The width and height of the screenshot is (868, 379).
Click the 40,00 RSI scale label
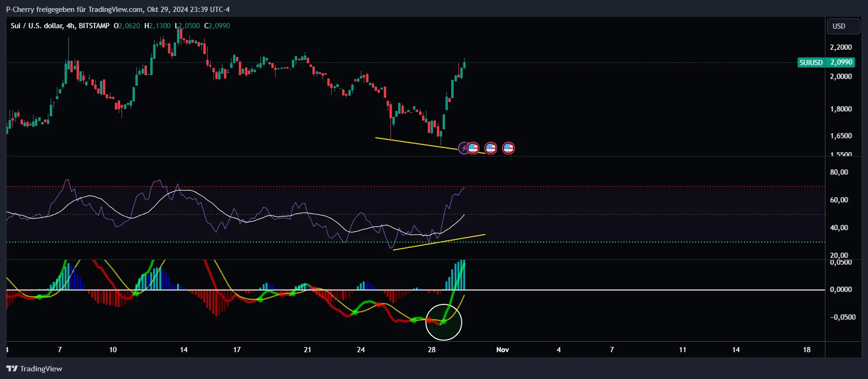[x=839, y=228]
